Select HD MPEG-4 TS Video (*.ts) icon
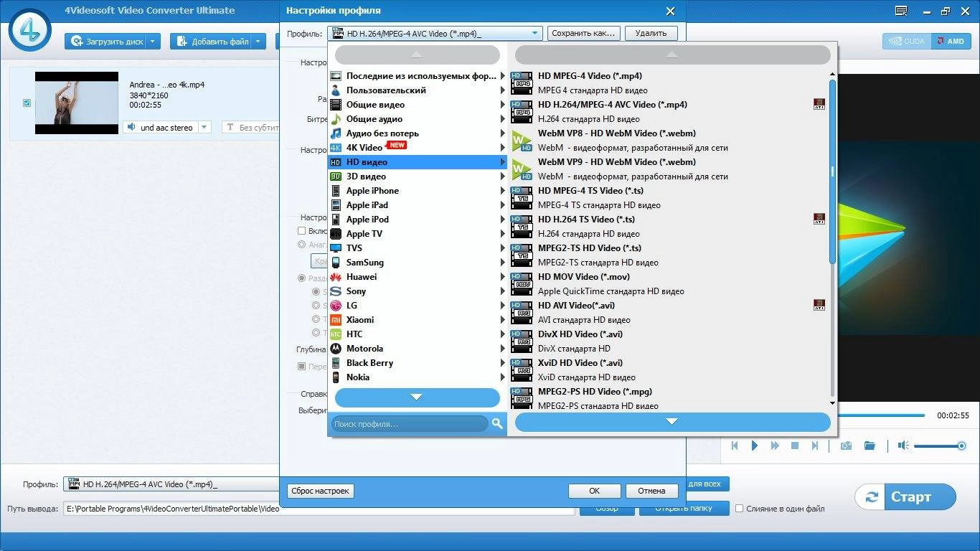 (522, 198)
